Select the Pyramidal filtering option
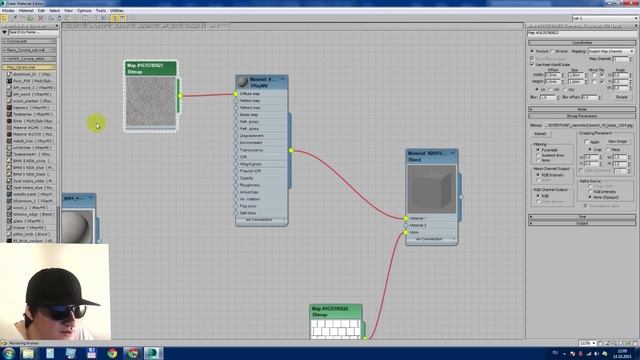Viewport: 640px width, 360px height. 538,150
